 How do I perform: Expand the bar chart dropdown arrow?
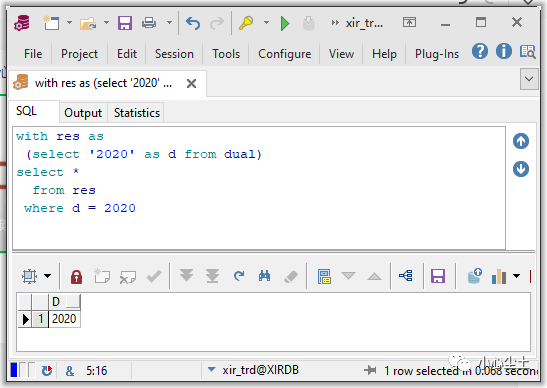516,276
